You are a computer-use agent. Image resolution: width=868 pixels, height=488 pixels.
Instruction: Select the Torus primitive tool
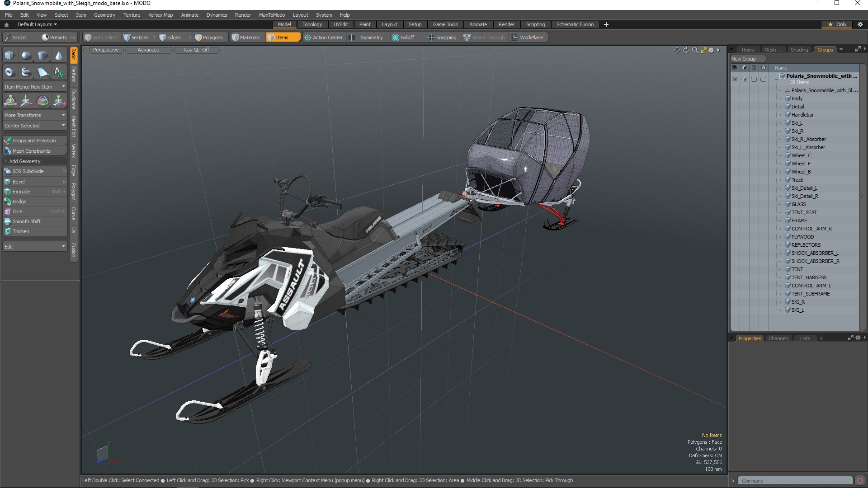click(9, 72)
